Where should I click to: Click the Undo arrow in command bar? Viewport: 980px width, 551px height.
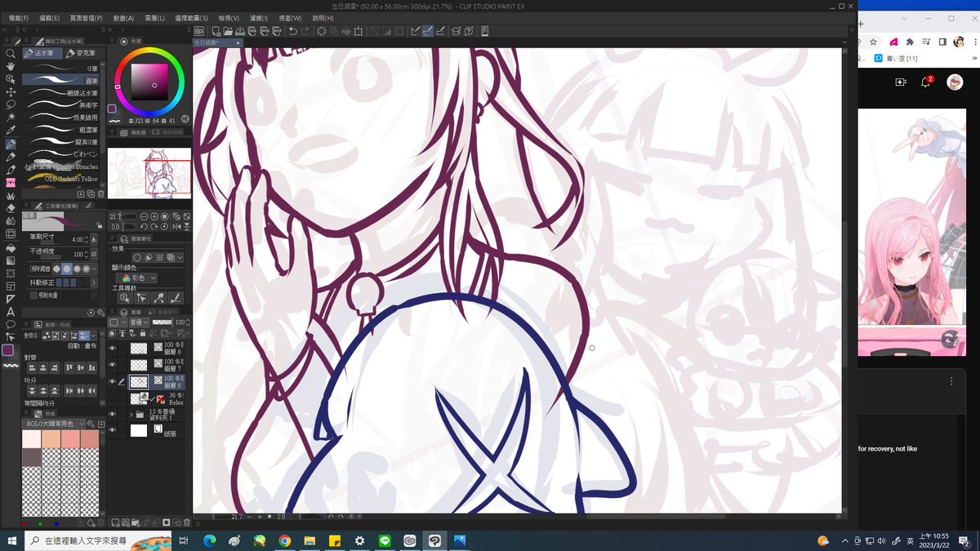point(292,31)
